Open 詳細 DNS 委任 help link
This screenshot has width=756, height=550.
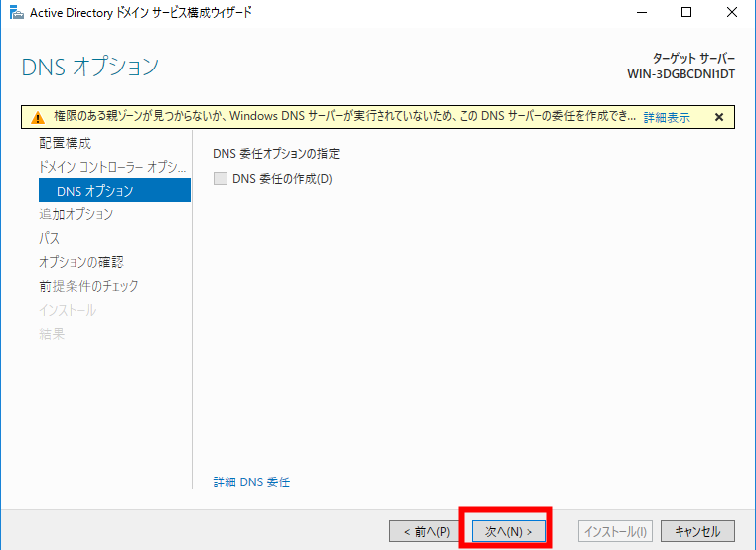[251, 482]
